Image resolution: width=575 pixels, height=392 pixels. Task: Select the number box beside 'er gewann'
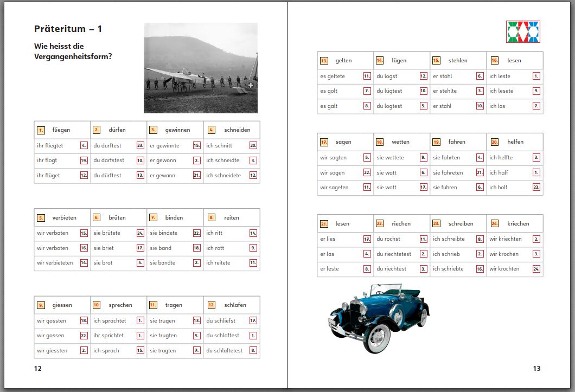(x=197, y=176)
